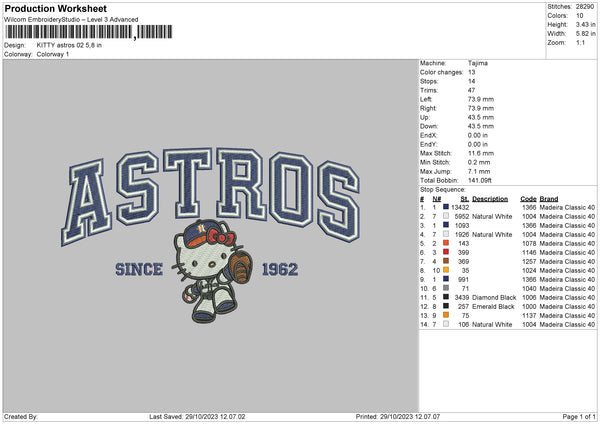Viewport: 600px width, 424px height.
Task: Click the Emerald Black color swatch
Action: pos(446,306)
